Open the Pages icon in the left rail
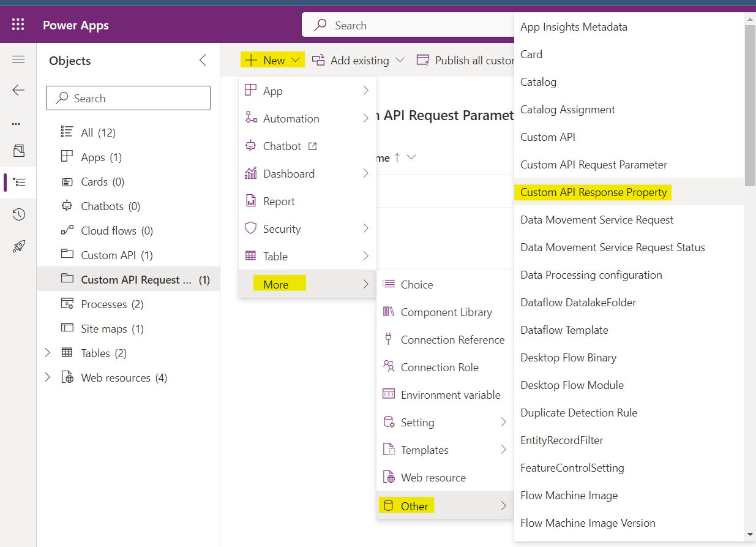 coord(18,151)
